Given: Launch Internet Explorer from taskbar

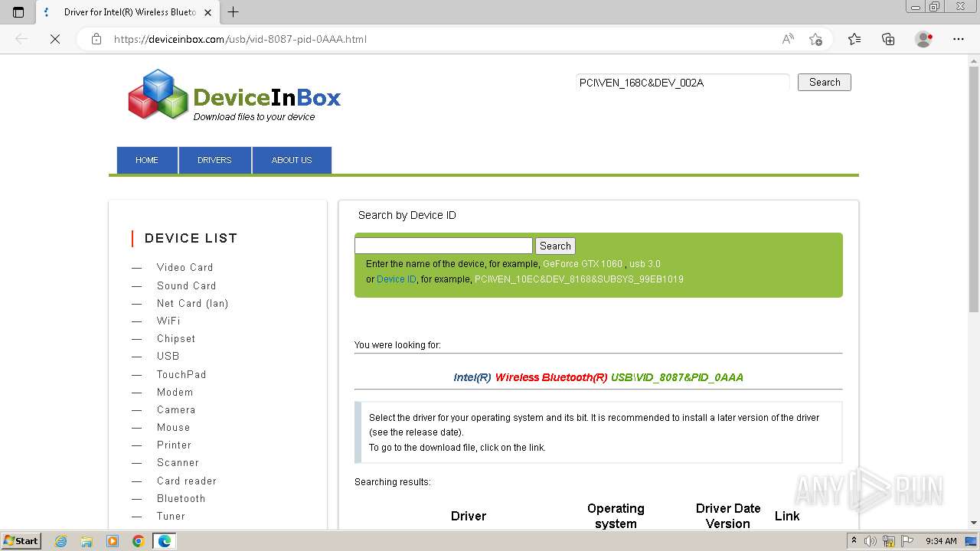Looking at the screenshot, I should (60, 541).
